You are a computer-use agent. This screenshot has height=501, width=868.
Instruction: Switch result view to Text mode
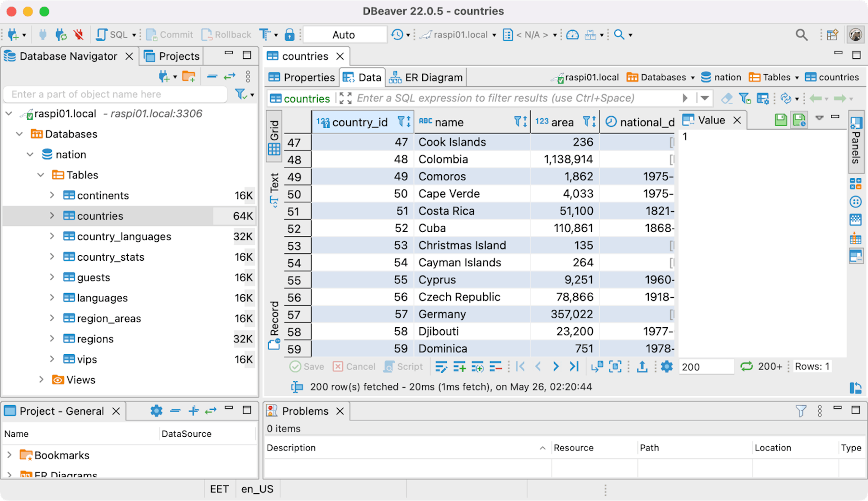pos(274,190)
